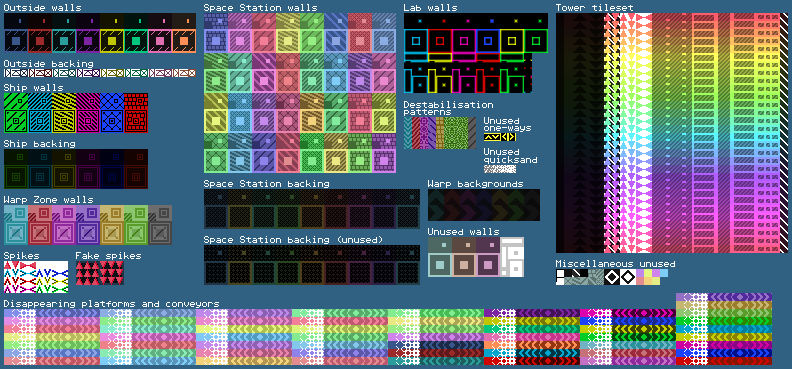Select the white Unused walls tile
This screenshot has height=369, width=792.
(512, 256)
